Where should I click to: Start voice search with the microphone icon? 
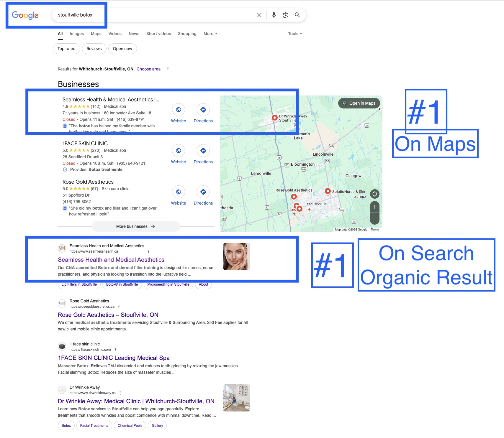point(274,15)
